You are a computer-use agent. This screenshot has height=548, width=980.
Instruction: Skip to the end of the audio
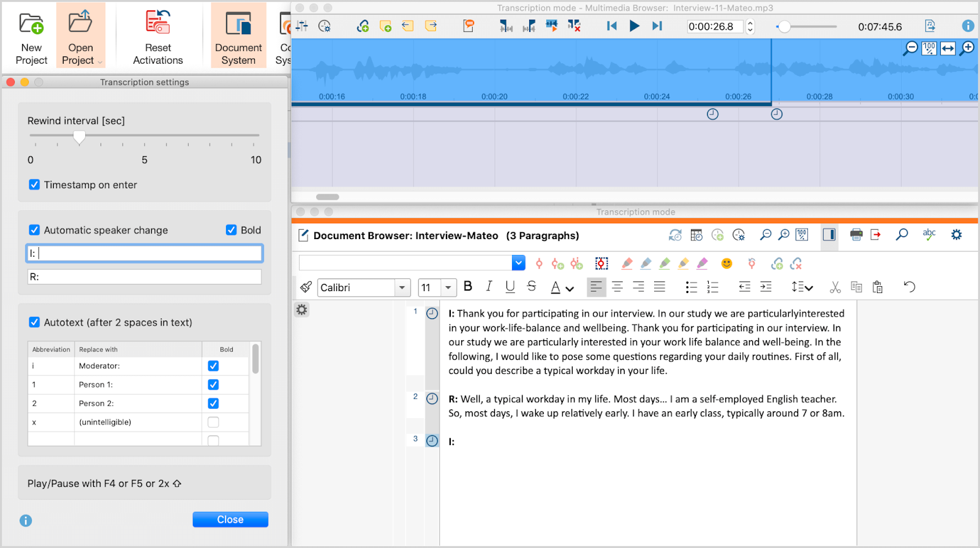click(x=657, y=26)
